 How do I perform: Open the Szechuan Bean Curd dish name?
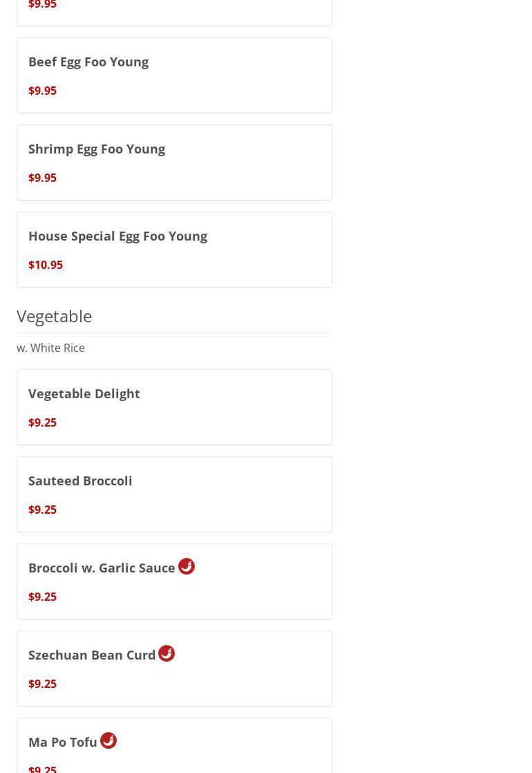click(x=92, y=655)
